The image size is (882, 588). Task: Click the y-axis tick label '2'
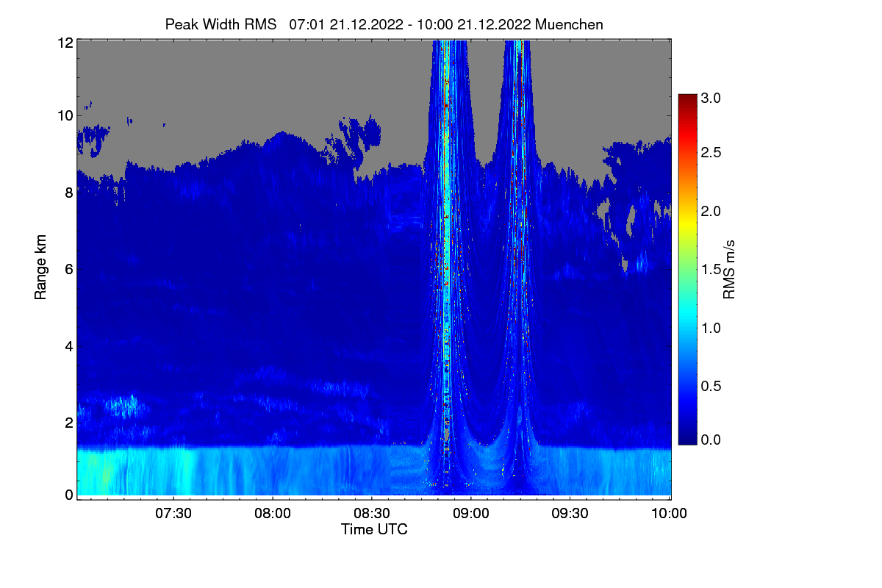pos(68,423)
